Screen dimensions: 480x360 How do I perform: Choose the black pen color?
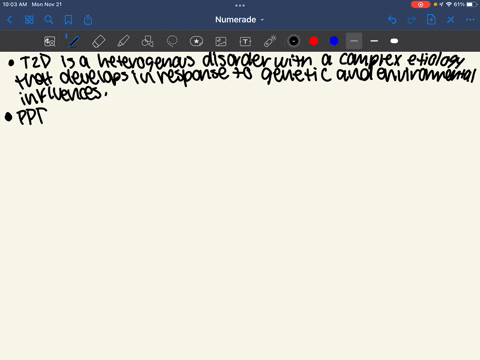click(294, 41)
